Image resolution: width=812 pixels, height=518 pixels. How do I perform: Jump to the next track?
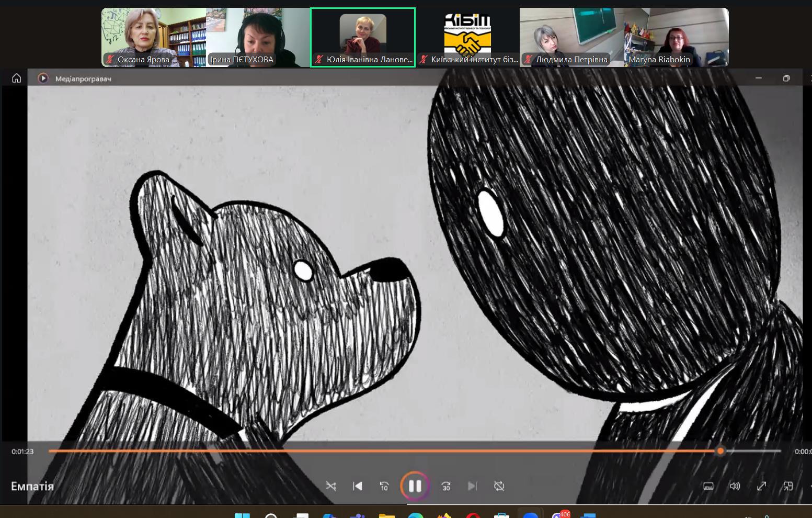pos(472,486)
